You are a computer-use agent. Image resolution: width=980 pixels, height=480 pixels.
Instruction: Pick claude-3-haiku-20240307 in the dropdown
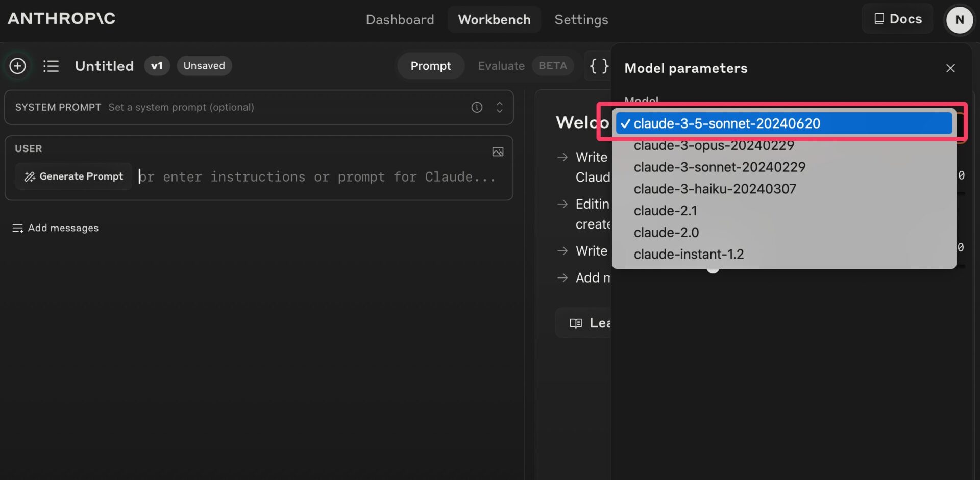[715, 189]
